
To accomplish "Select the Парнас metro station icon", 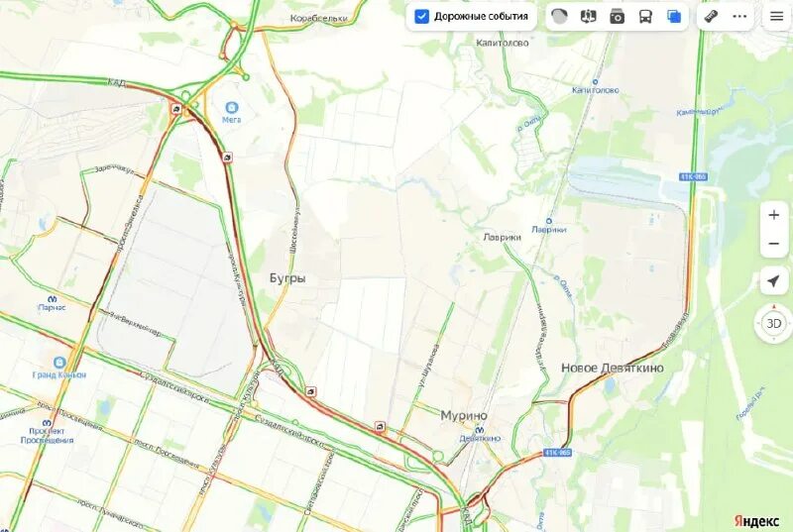I will 52,299.
